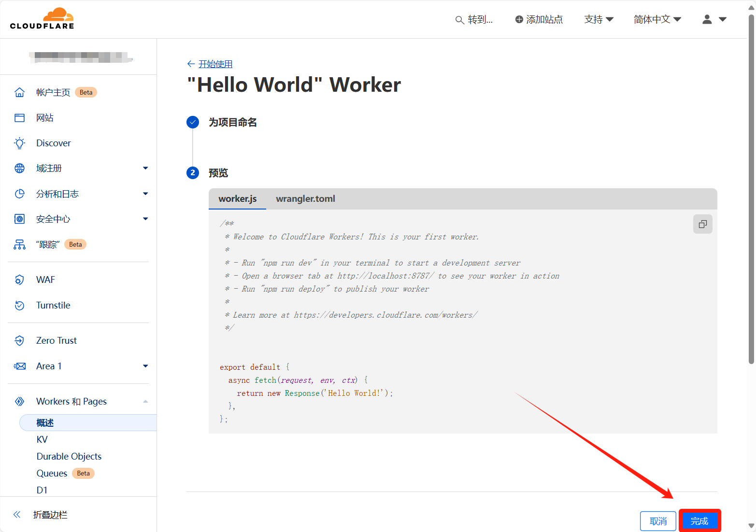The width and height of the screenshot is (756, 532).
Task: Follow the 开始使用 back link
Action: pos(215,64)
